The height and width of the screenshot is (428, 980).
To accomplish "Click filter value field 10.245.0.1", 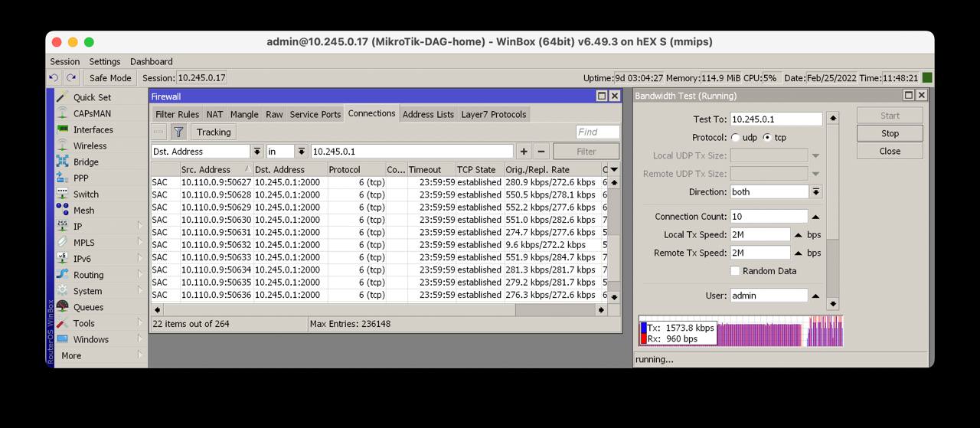I will coord(412,152).
